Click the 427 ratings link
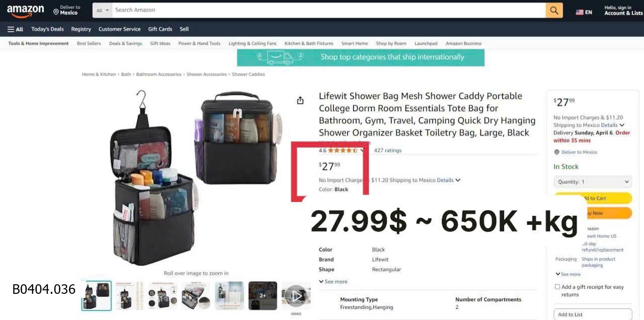 coord(387,150)
